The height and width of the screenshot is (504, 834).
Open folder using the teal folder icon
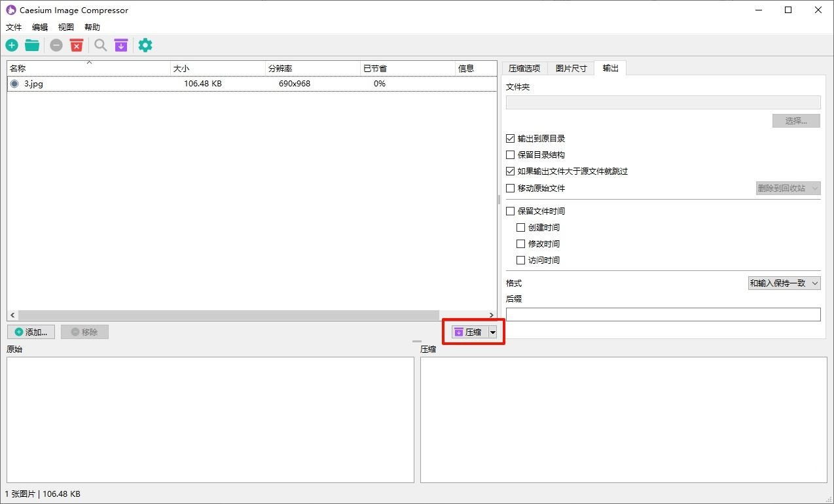(x=32, y=45)
